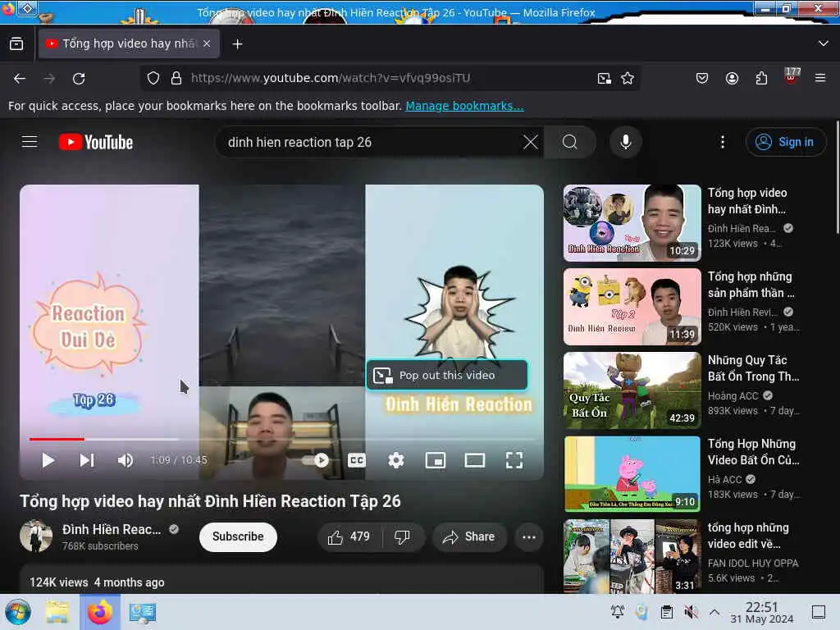Go to the YouTube home logo

96,142
